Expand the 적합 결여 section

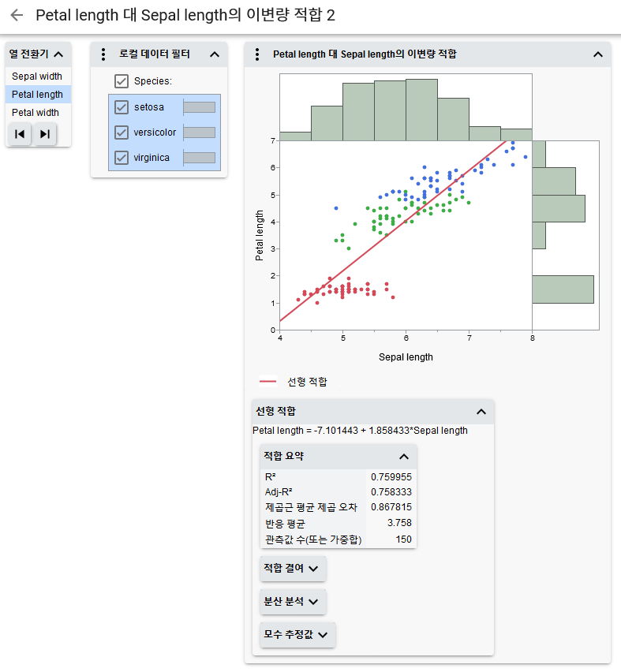point(293,568)
